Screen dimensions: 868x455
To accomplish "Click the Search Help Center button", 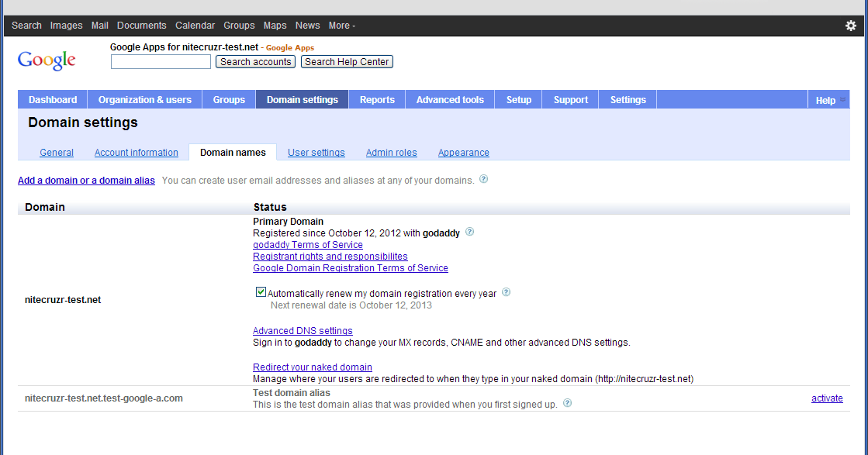I will click(x=347, y=62).
